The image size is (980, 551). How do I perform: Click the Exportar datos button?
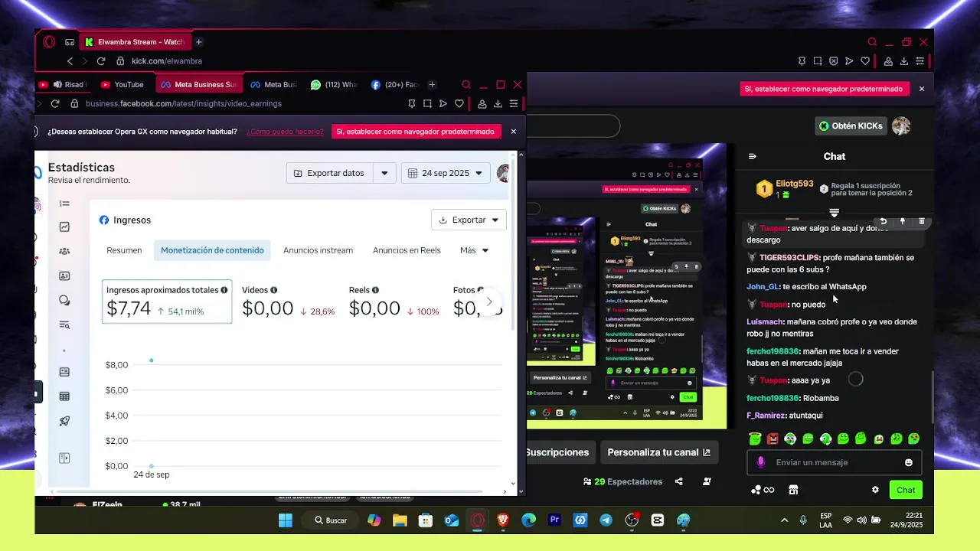[x=330, y=173]
